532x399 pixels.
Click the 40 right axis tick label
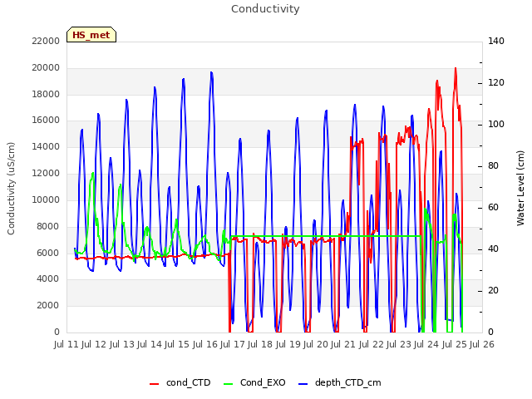coord(493,249)
